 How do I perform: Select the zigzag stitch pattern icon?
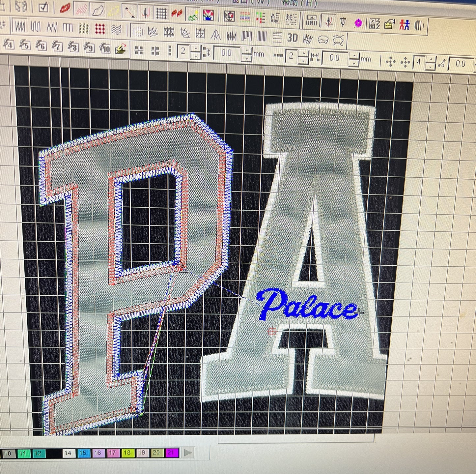click(52, 27)
